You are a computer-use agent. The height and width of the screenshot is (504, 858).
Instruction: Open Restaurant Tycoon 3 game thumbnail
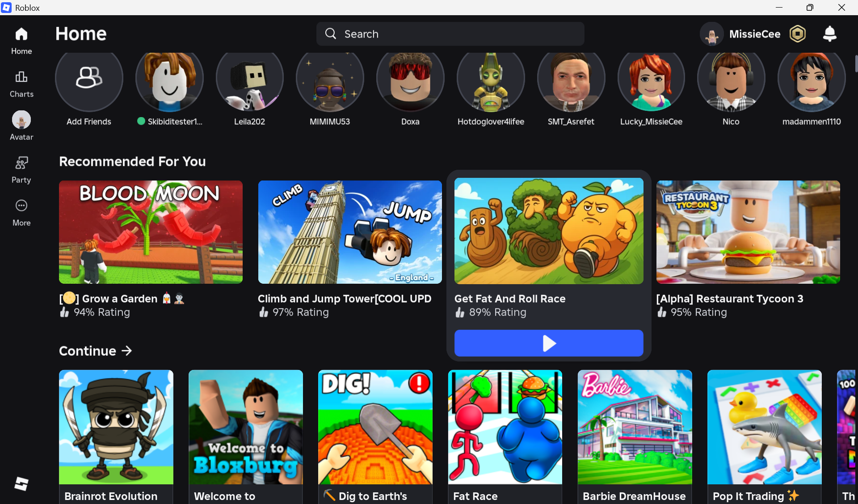[748, 232]
